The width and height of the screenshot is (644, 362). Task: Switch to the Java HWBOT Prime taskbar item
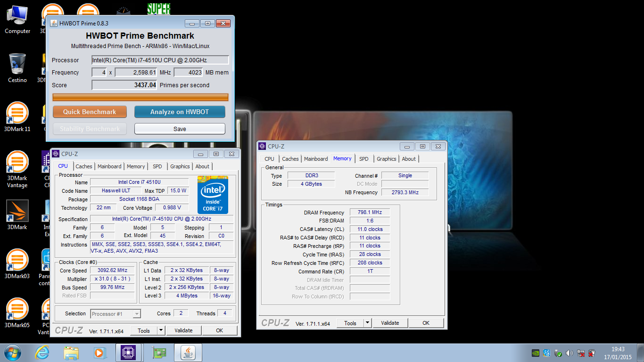coord(188,353)
